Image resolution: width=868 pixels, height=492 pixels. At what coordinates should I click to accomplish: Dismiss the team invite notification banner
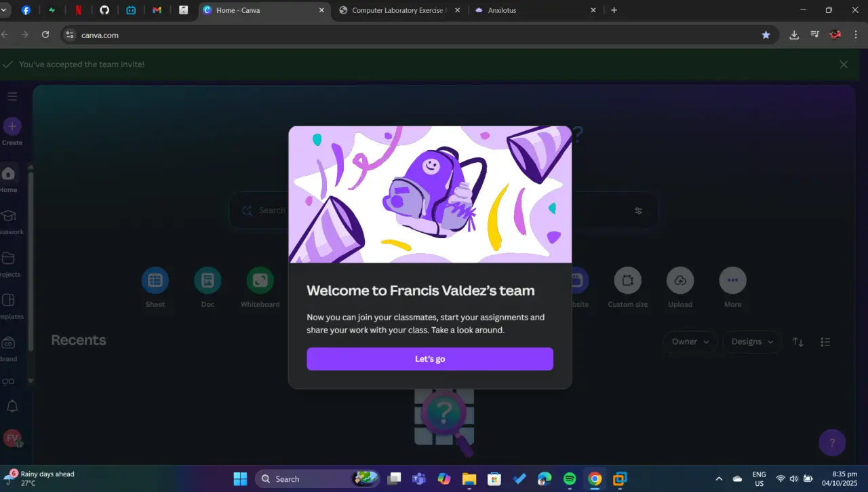[844, 64]
